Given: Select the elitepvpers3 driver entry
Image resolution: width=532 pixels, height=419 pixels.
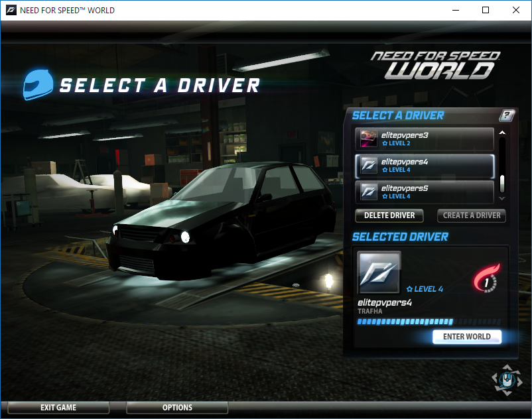Looking at the screenshot, I should click(425, 139).
